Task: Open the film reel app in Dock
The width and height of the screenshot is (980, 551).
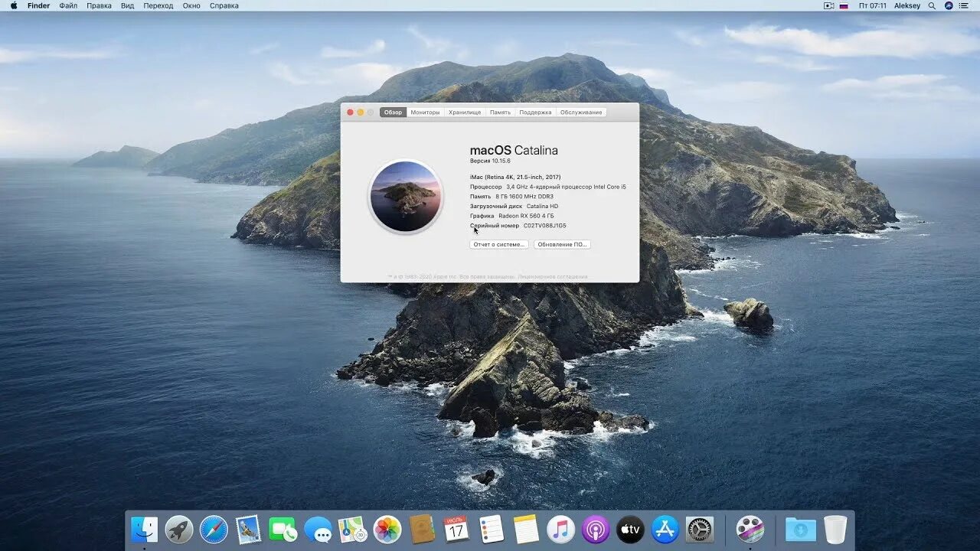Action: (750, 529)
